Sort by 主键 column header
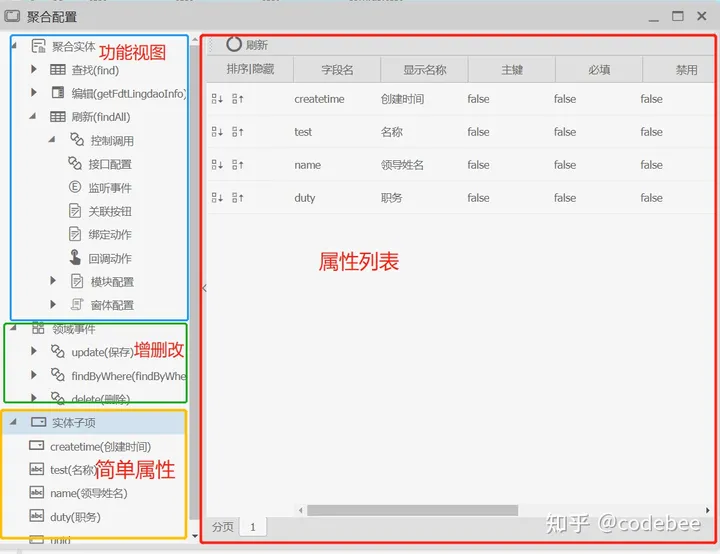 (x=512, y=70)
